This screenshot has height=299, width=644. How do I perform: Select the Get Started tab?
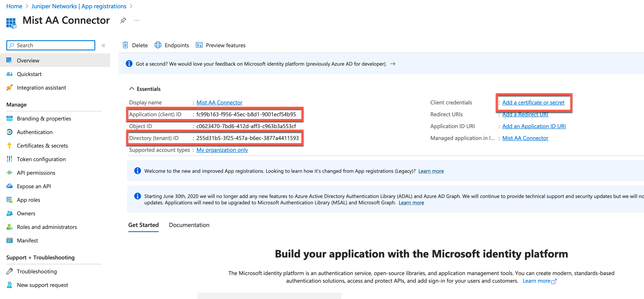click(x=143, y=225)
